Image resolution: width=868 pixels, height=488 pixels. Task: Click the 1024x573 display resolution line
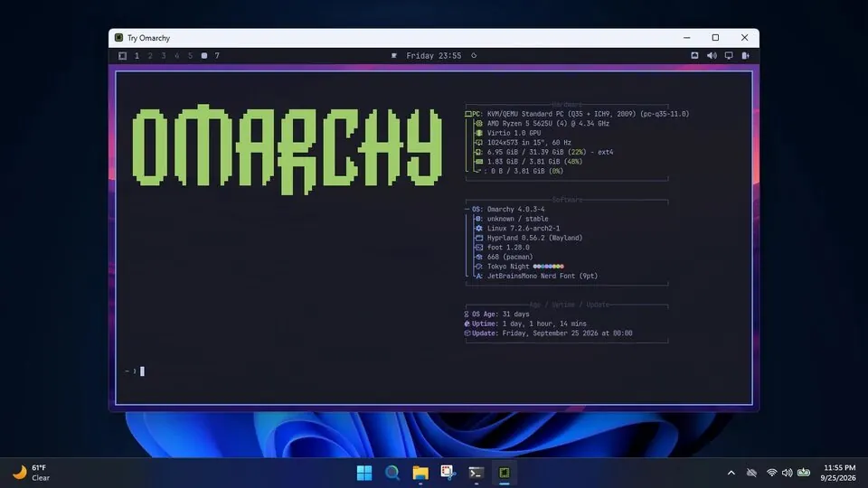(x=524, y=142)
